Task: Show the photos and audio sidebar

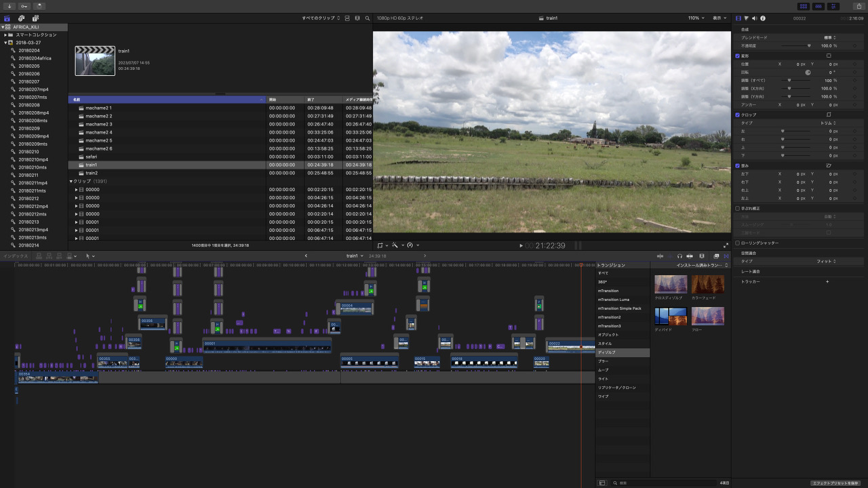Action: point(22,18)
